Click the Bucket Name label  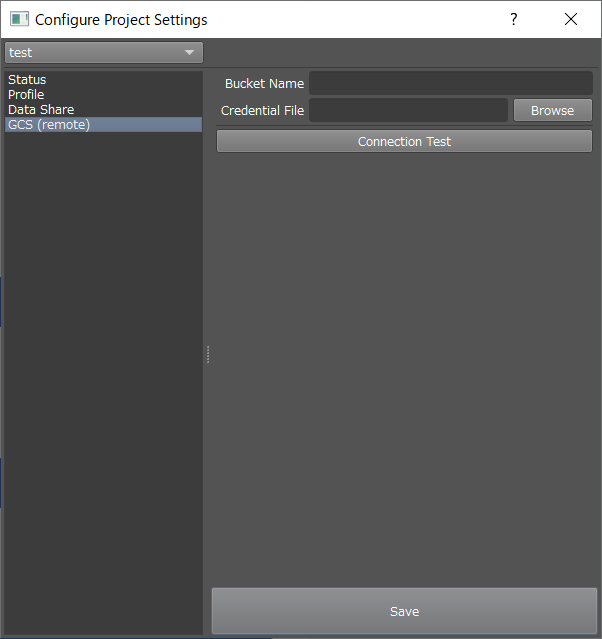click(264, 84)
